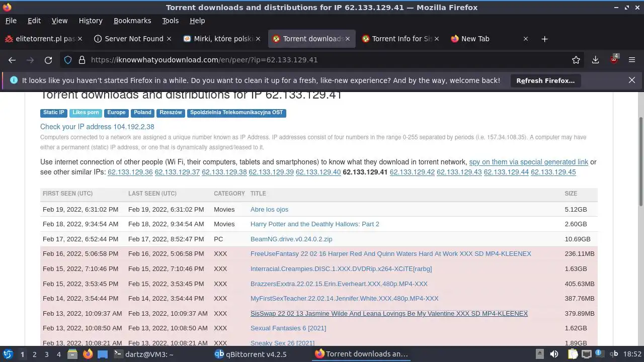Open similar IP 62.133.129.36 link
644x362 pixels.
[x=130, y=172]
